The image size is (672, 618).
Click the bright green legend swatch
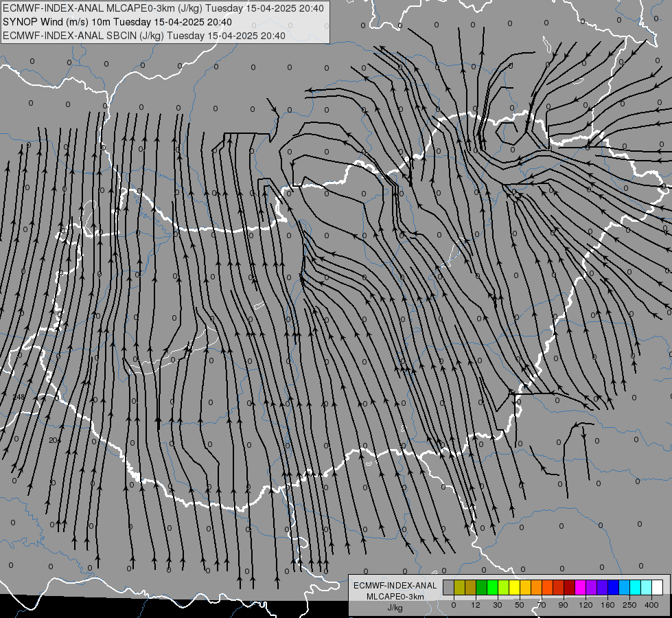pos(492,587)
